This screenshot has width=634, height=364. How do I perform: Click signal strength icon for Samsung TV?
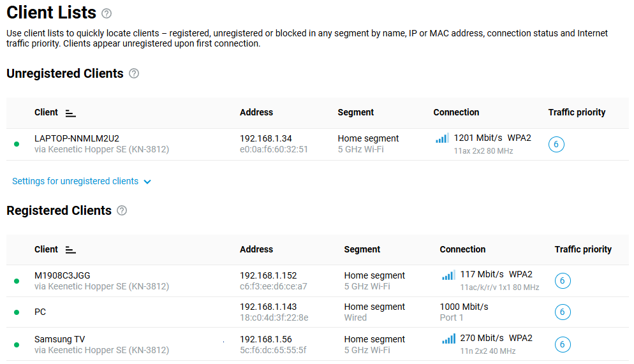click(448, 339)
